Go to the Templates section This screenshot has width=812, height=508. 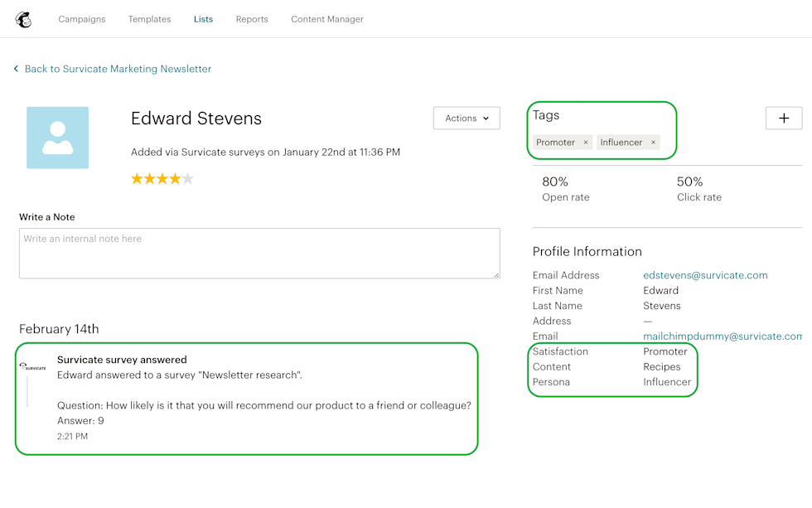click(149, 19)
